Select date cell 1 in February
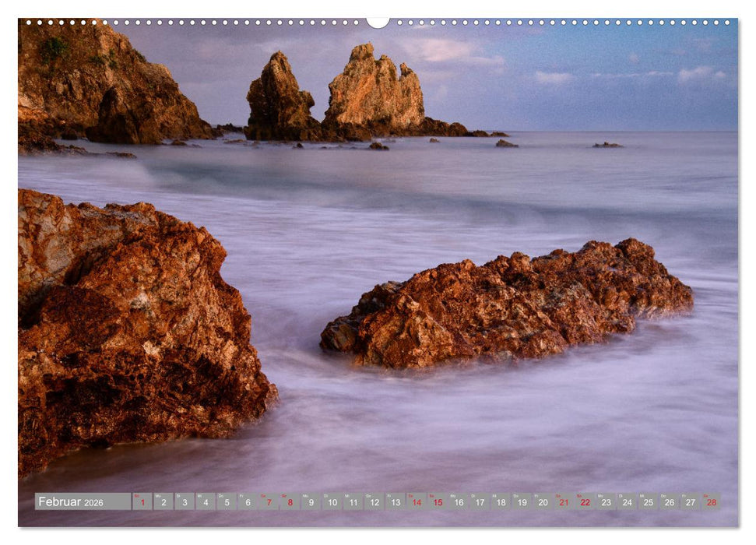Viewport: 756px width, 545px height. coord(142,501)
